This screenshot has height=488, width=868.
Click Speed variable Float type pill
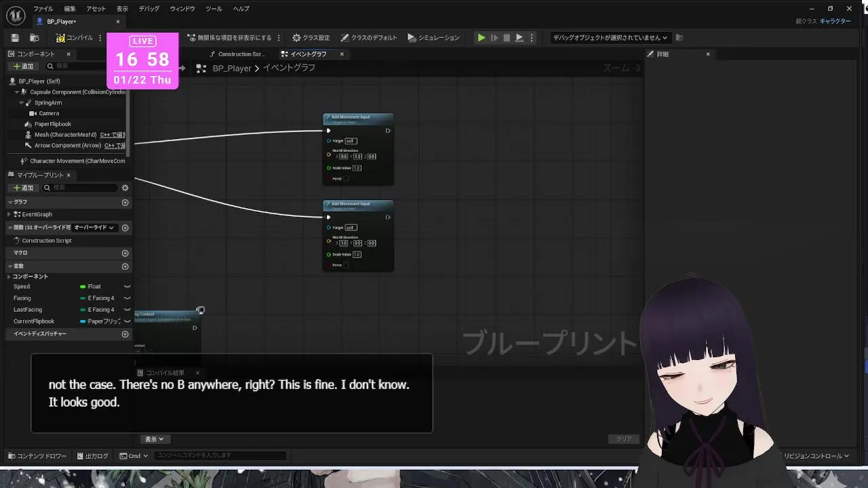(x=83, y=287)
